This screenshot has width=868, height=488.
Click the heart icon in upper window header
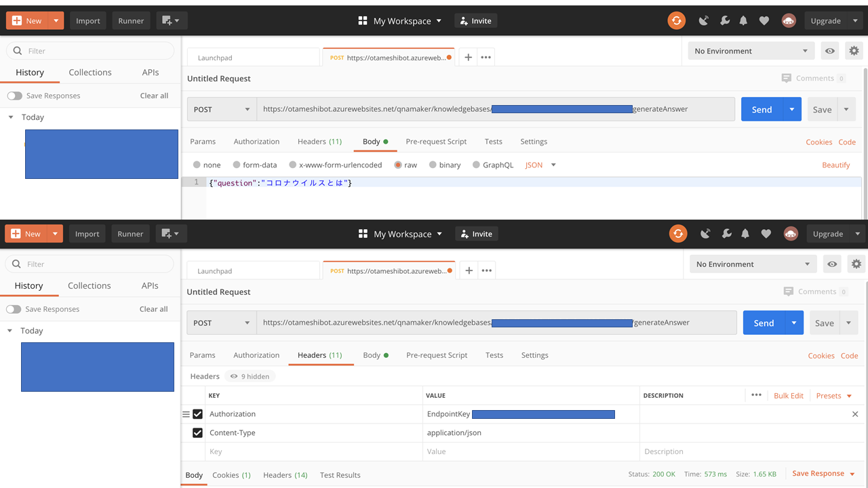click(764, 21)
